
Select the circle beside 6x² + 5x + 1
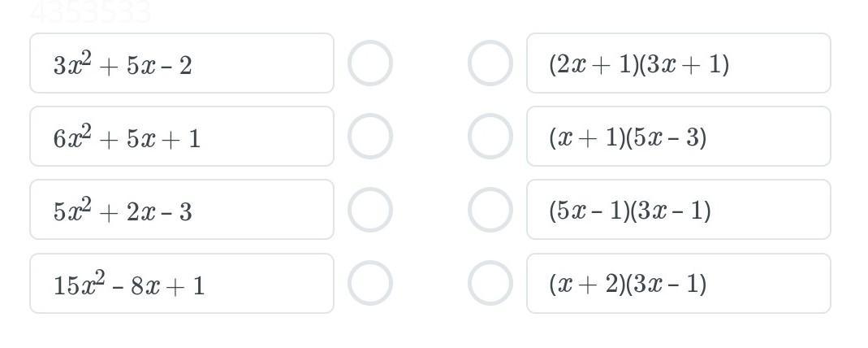(370, 137)
